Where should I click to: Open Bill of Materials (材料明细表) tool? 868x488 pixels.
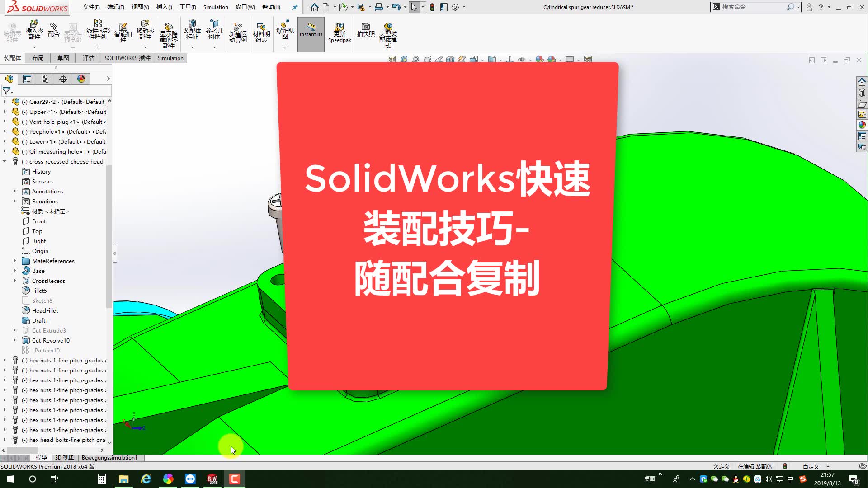tap(261, 33)
